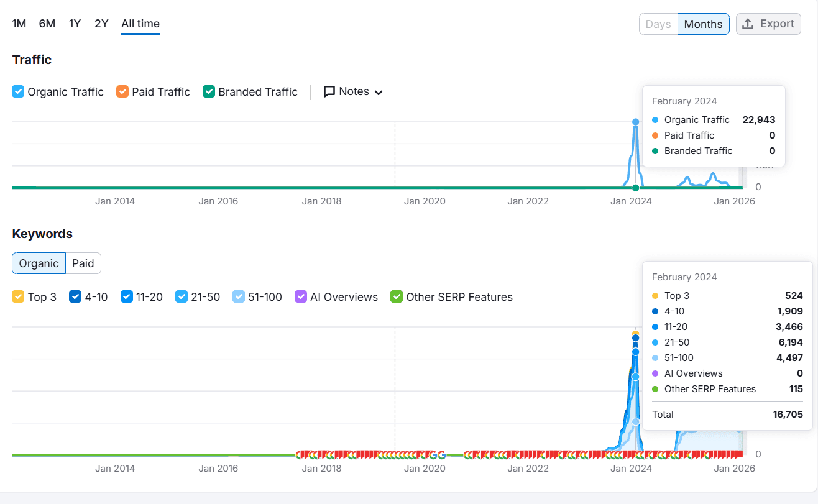Disable the AI Overviews checkbox
This screenshot has height=504, width=818.
(x=301, y=296)
